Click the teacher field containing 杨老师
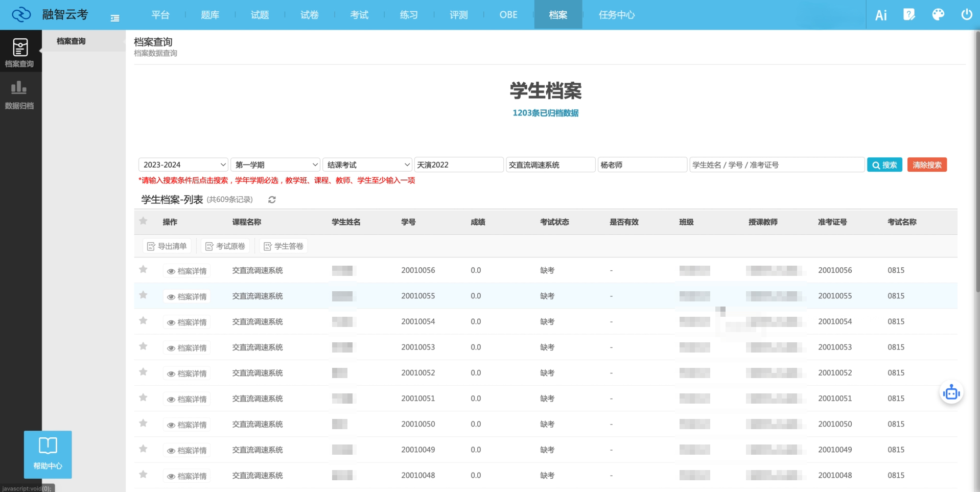The height and width of the screenshot is (492, 980). click(x=642, y=165)
